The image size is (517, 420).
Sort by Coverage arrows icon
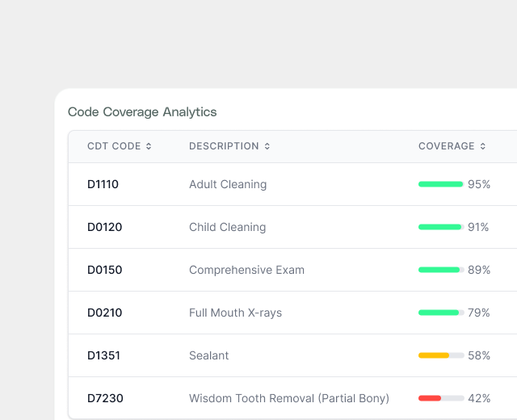[x=483, y=146]
